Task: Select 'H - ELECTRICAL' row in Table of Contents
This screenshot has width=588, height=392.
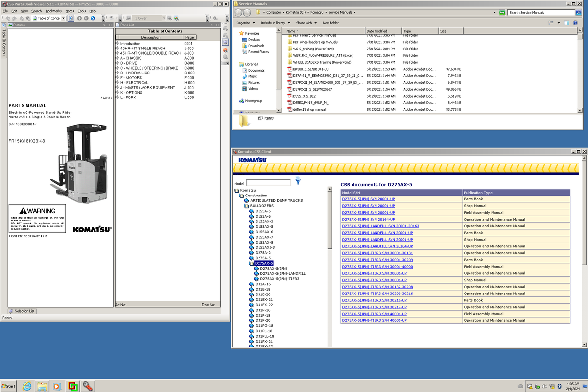Action: [156, 83]
